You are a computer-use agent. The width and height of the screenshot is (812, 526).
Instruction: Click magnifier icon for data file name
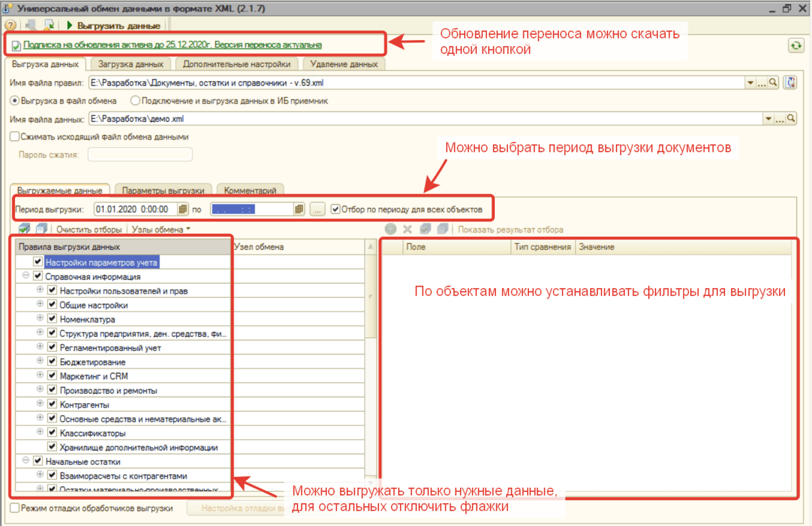coord(790,119)
